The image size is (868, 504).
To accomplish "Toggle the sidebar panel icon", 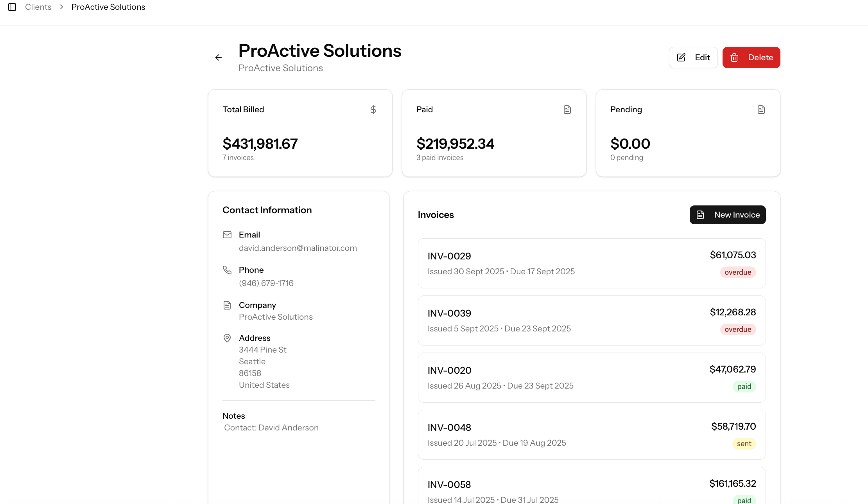I will (12, 7).
